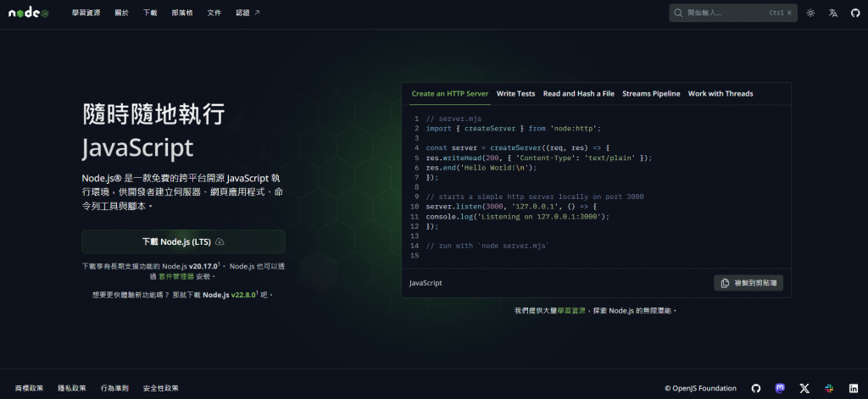868x399 pixels.
Task: Select the Create an HTTP Server tab
Action: (450, 93)
